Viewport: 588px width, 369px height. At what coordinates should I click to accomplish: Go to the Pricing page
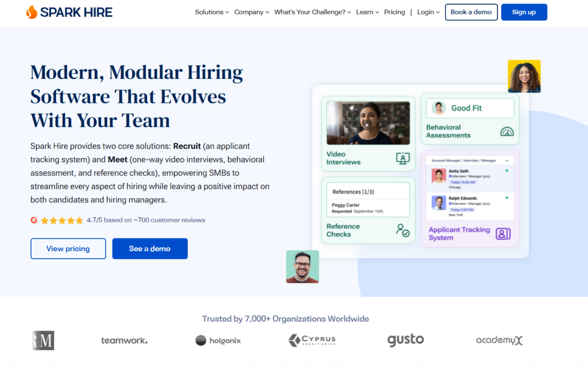394,12
